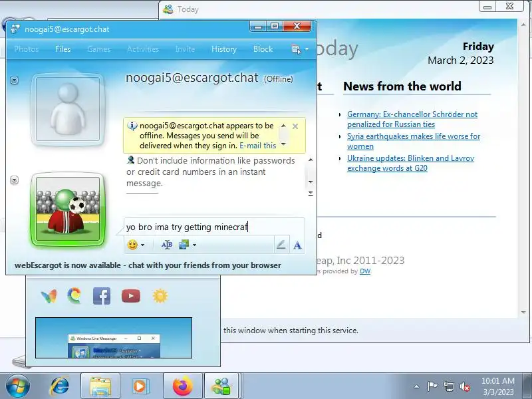Open Ukraine updates Blinken and Lavrov link

410,163
